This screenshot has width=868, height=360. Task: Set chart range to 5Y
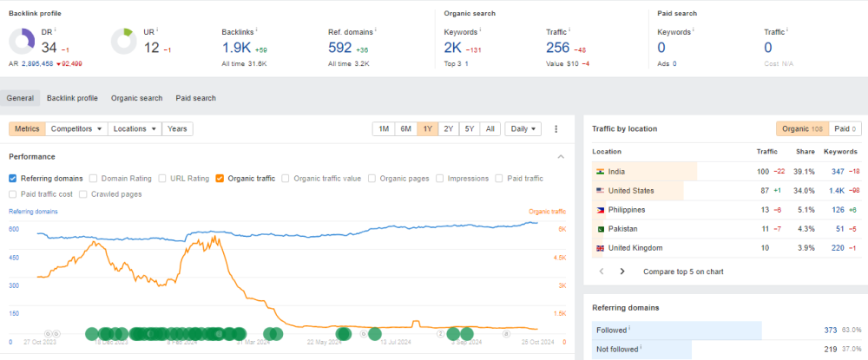470,129
